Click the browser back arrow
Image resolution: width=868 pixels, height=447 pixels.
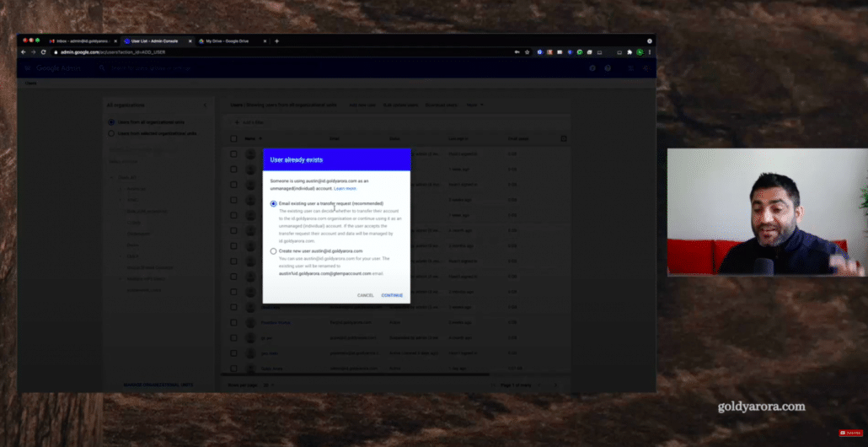[x=24, y=52]
